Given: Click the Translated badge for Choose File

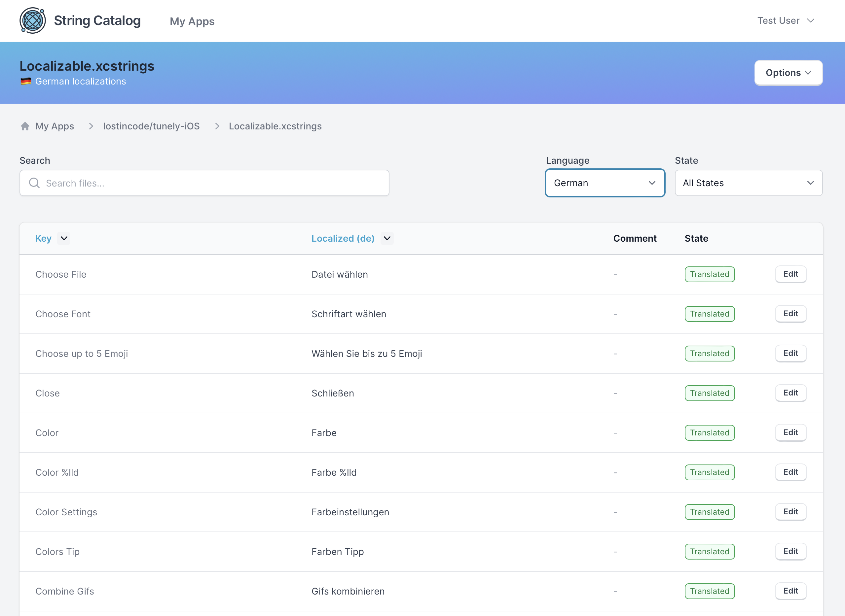Looking at the screenshot, I should tap(710, 274).
